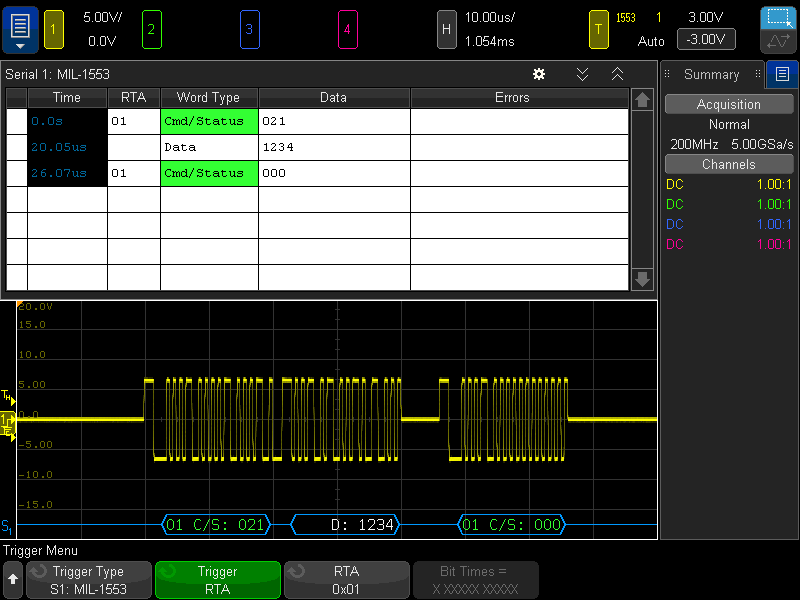The image size is (800, 600).
Task: Turn on channel 4 pink button
Action: (347, 30)
